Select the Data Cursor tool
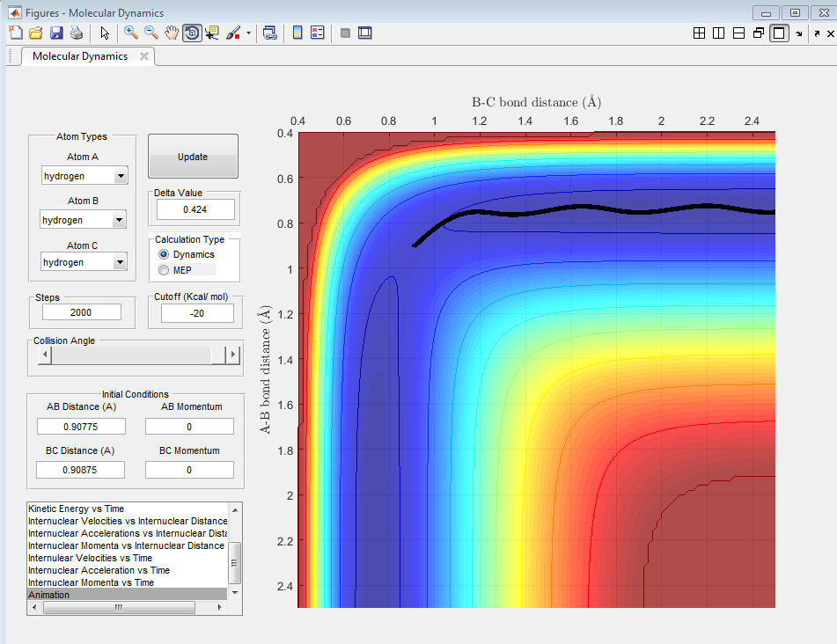Viewport: 837px width, 644px height. point(212,33)
